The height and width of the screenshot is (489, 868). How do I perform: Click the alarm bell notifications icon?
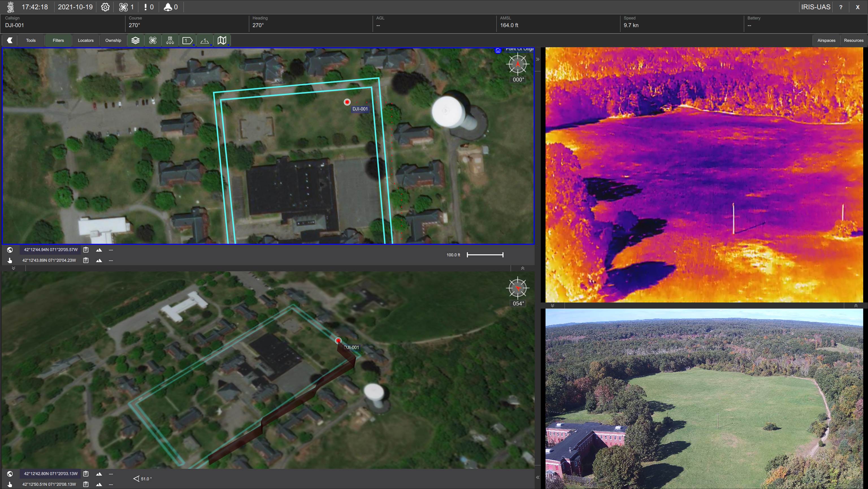(168, 7)
